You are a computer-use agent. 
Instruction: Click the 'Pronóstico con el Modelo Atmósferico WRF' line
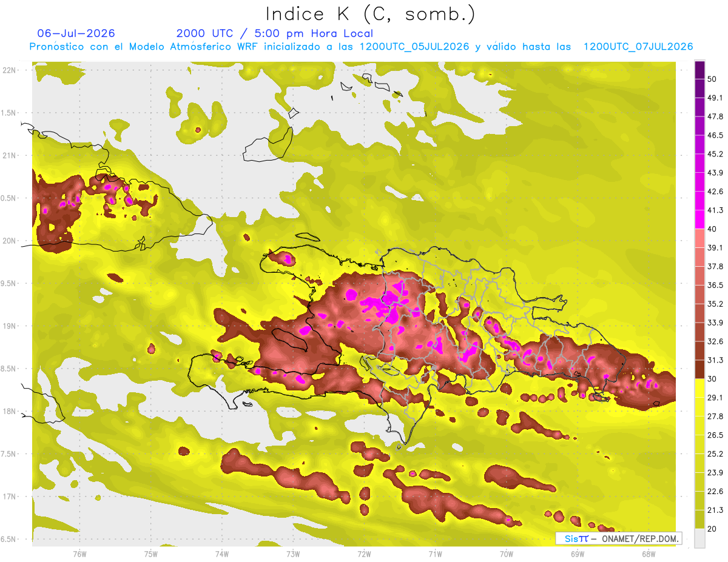coord(362,47)
